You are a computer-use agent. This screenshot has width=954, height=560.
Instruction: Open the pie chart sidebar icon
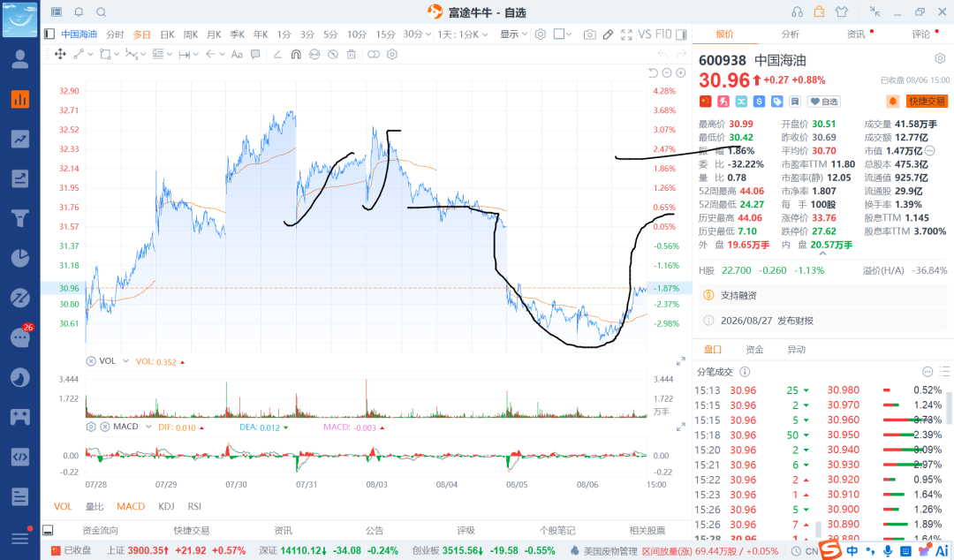pos(20,258)
